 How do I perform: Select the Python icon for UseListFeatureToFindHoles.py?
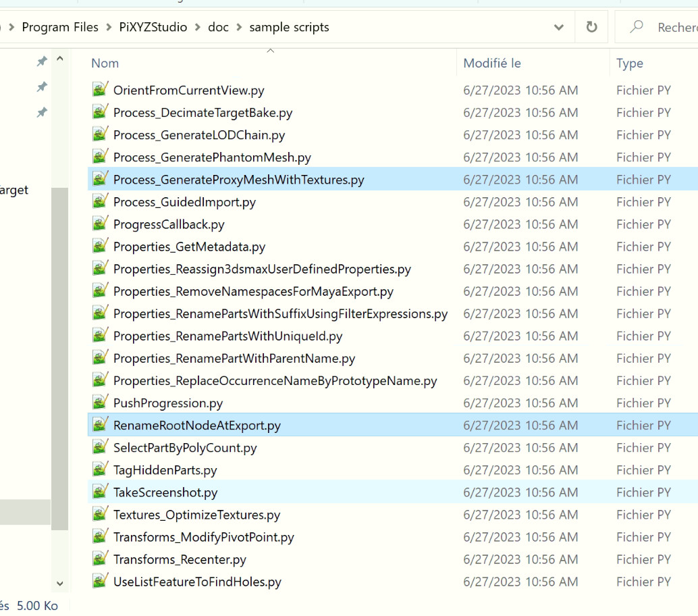(100, 582)
